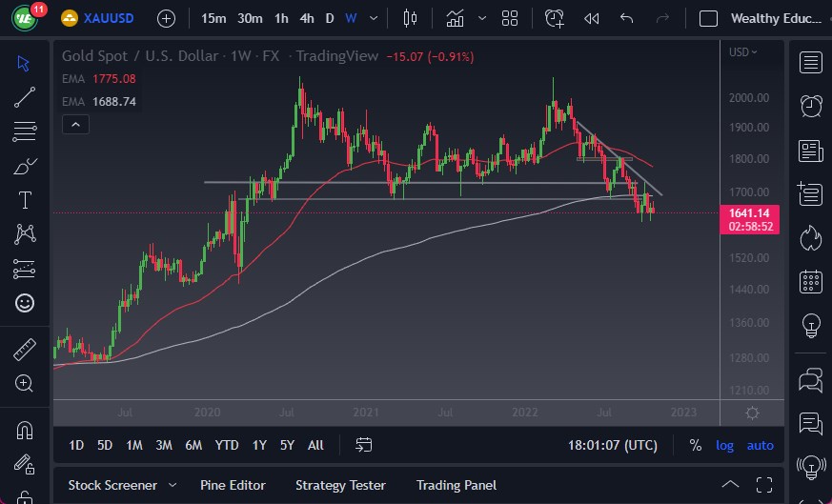Select the ruler measure tool

tap(25, 350)
